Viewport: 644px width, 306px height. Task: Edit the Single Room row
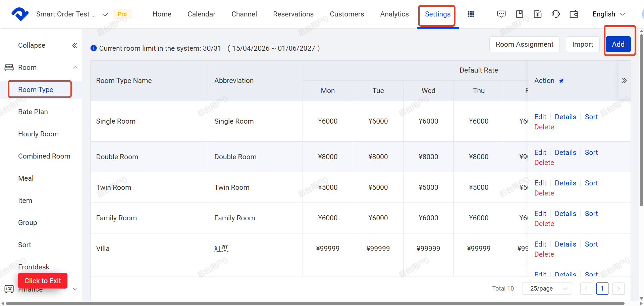(540, 117)
